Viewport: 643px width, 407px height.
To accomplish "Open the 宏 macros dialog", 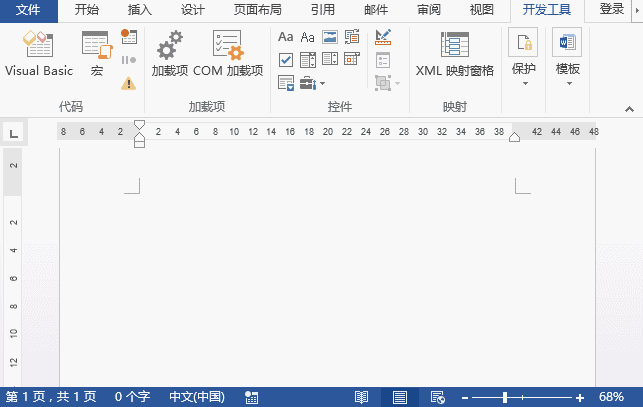I will (97, 53).
